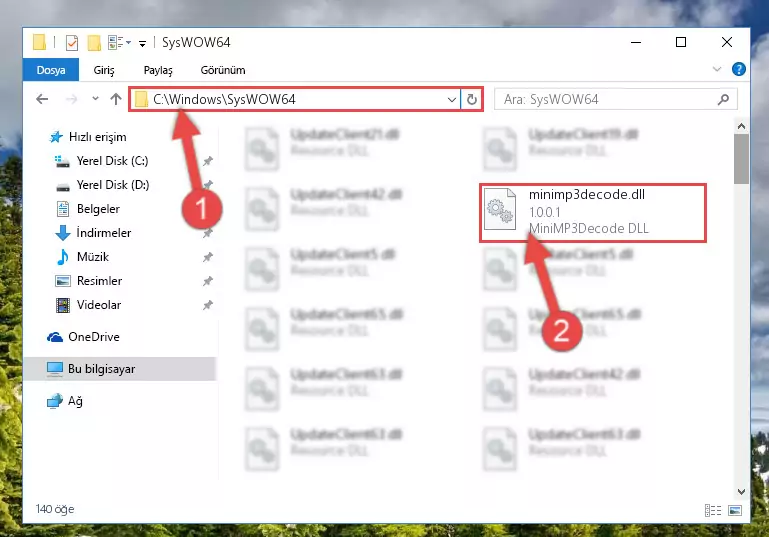This screenshot has height=537, width=769.
Task: Select Hızlı erişim in navigation pane
Action: click(x=88, y=137)
